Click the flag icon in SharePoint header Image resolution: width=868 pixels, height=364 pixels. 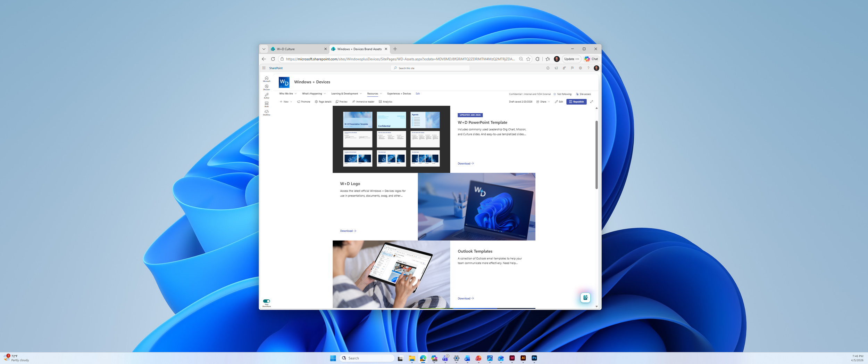click(x=572, y=68)
